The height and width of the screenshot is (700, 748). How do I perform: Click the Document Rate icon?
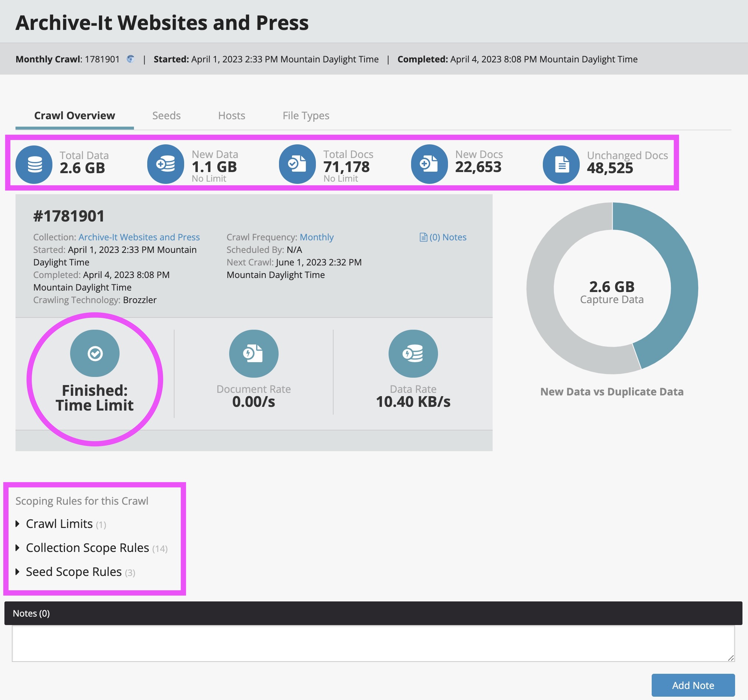point(254,353)
